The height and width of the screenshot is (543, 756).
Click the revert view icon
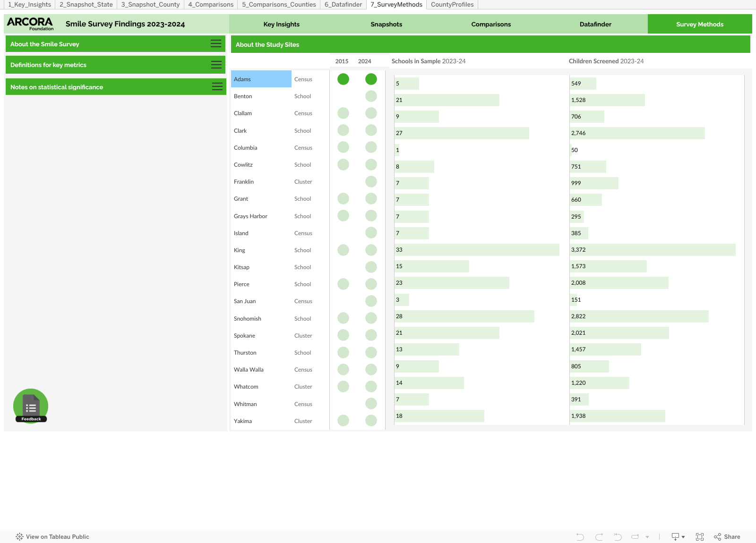[x=618, y=537]
